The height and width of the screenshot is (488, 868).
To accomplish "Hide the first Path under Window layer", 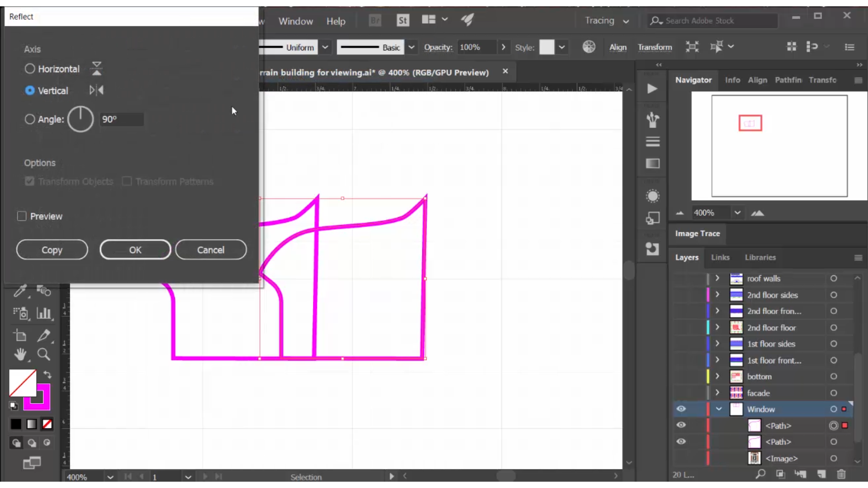I will click(681, 425).
